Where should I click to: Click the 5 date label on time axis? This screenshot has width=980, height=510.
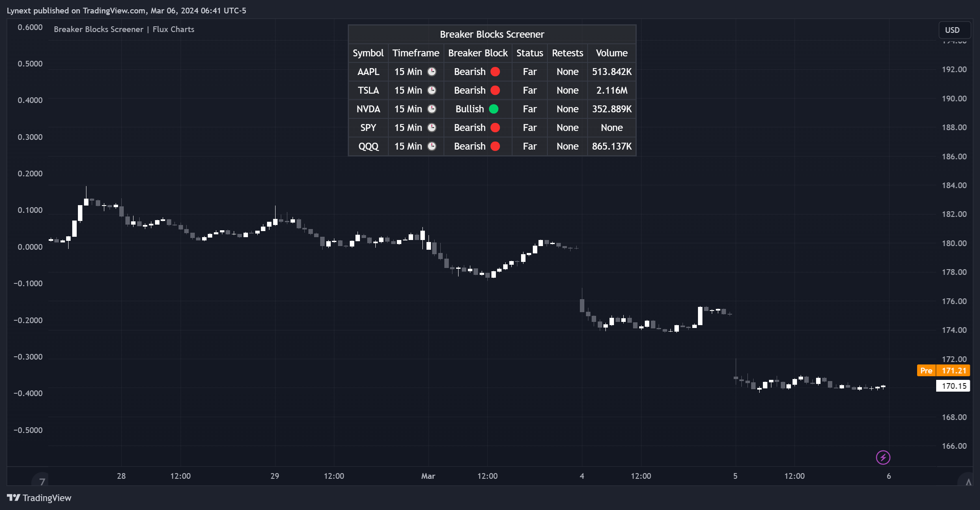coord(735,476)
